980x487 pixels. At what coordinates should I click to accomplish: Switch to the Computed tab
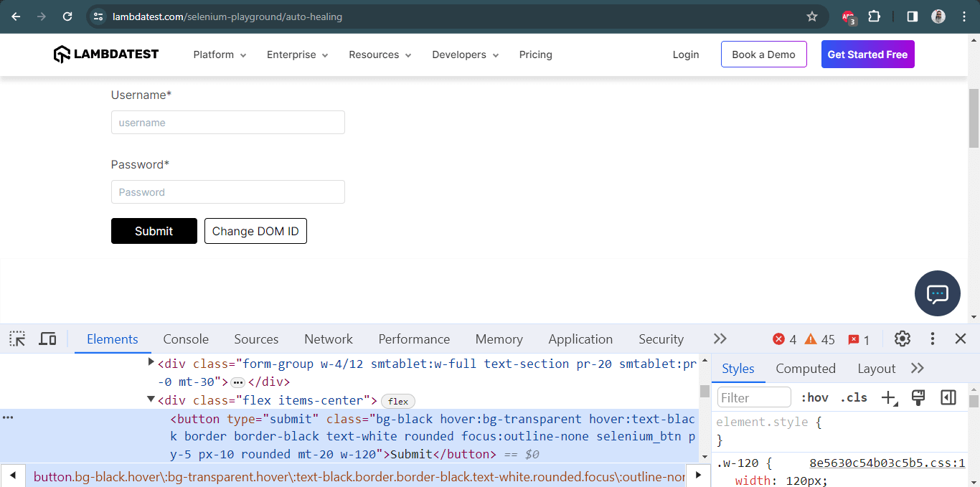coord(805,368)
